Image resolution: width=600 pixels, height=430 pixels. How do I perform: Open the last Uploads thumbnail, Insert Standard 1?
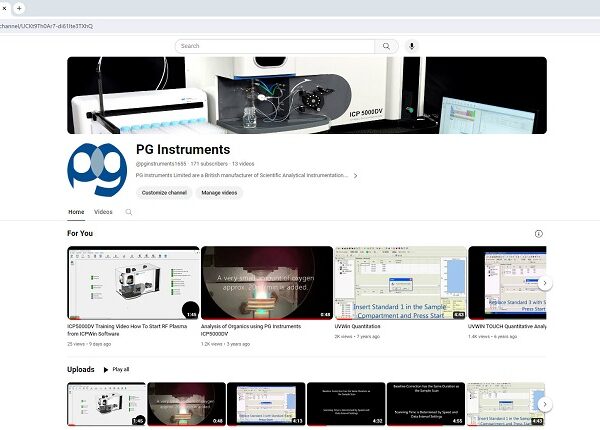point(506,404)
